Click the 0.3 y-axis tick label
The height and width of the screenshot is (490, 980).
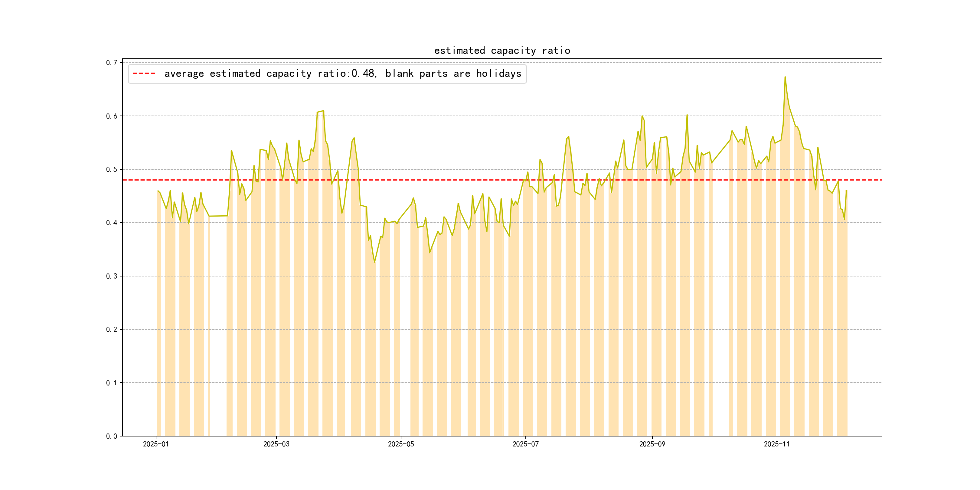coord(112,276)
